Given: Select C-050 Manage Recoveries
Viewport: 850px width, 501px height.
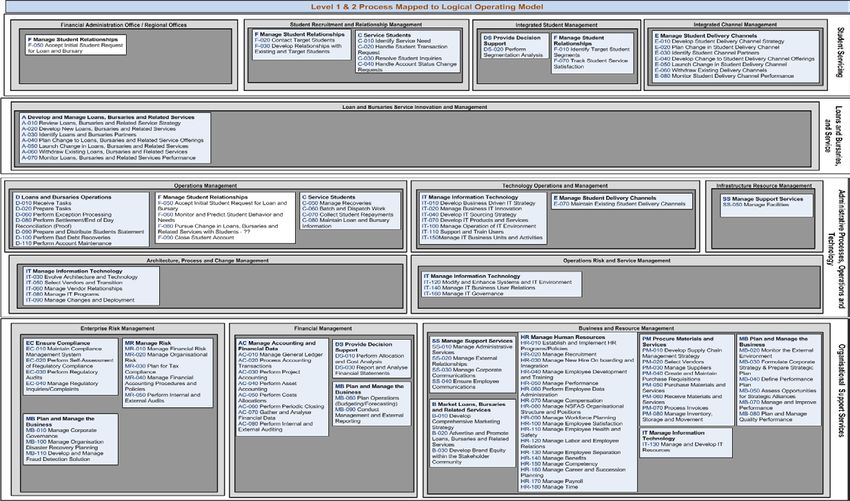Looking at the screenshot, I should (337, 203).
